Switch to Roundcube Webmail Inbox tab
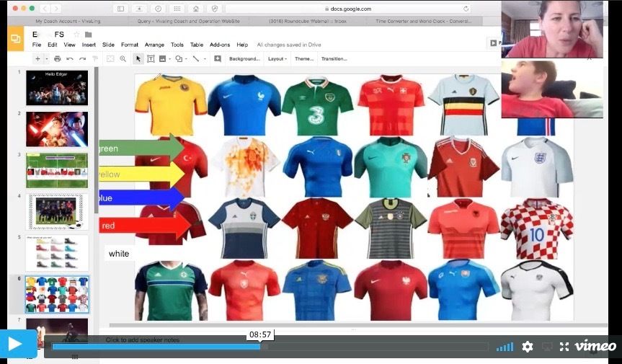This screenshot has width=622, height=364. (x=307, y=21)
